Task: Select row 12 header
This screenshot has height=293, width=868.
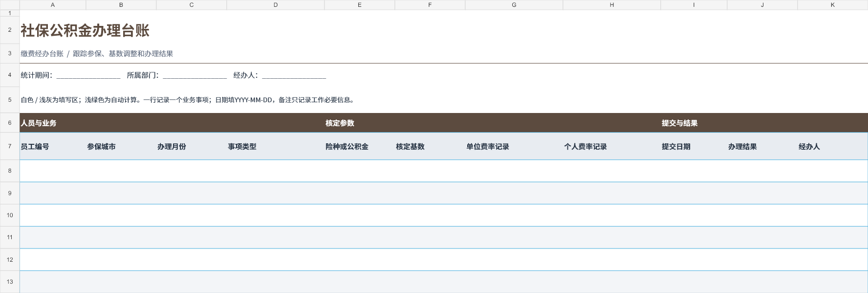Action: click(10, 260)
